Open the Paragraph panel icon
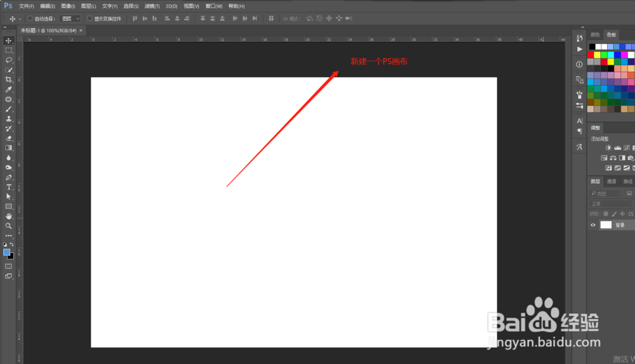The height and width of the screenshot is (364, 635). pyautogui.click(x=580, y=131)
